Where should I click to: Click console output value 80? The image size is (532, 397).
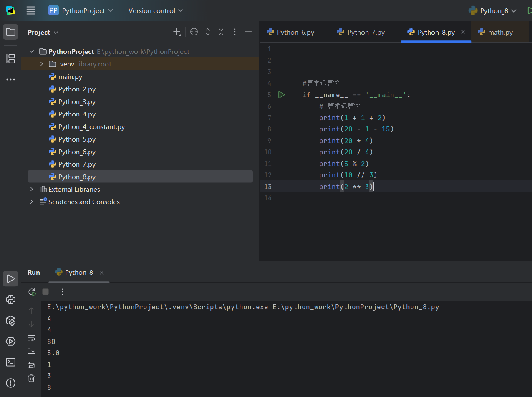51,341
